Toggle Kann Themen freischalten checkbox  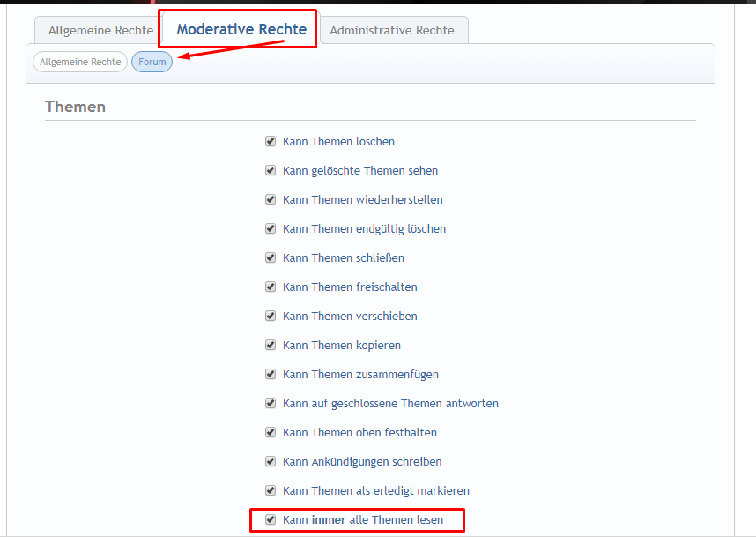pos(271,287)
